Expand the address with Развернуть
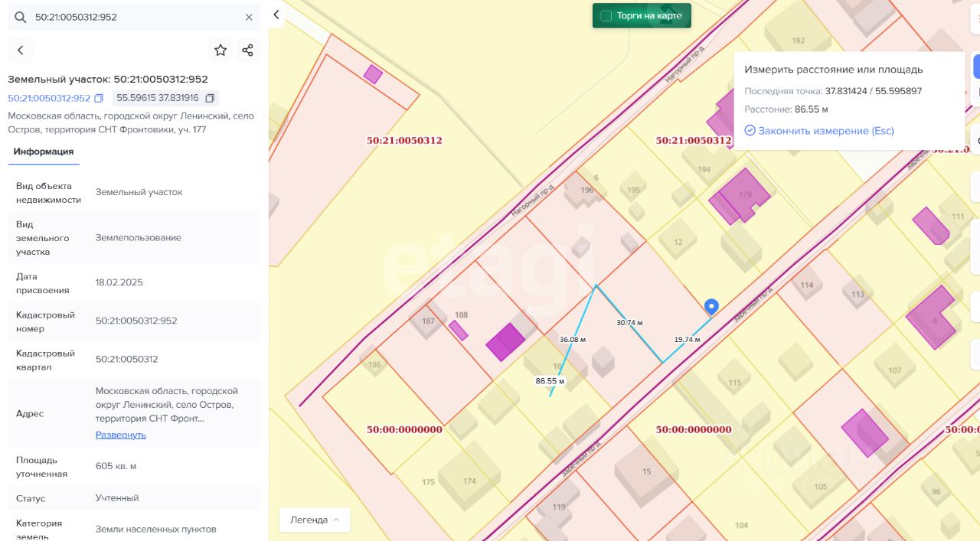The image size is (980, 541). pos(120,435)
